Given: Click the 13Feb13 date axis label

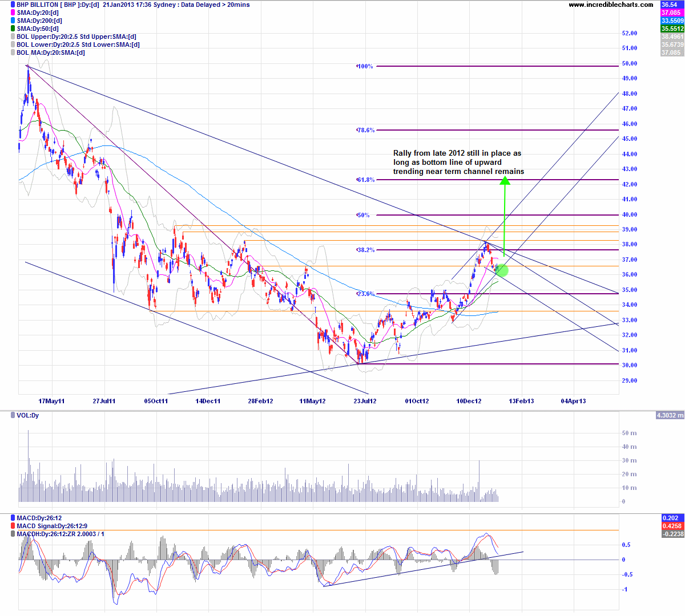Looking at the screenshot, I should point(522,401).
